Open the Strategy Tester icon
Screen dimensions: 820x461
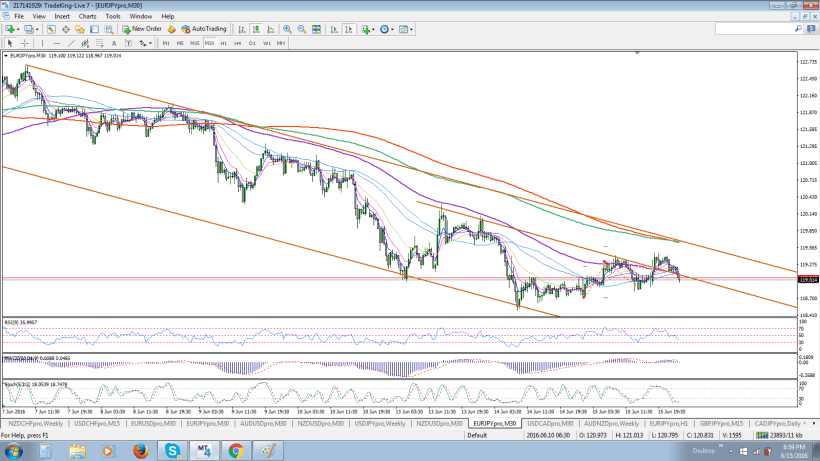click(109, 29)
